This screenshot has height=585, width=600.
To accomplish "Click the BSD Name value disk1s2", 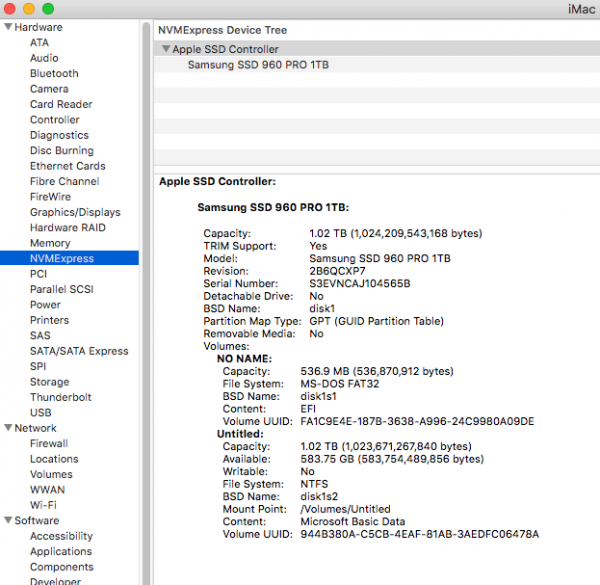I will [x=319, y=496].
